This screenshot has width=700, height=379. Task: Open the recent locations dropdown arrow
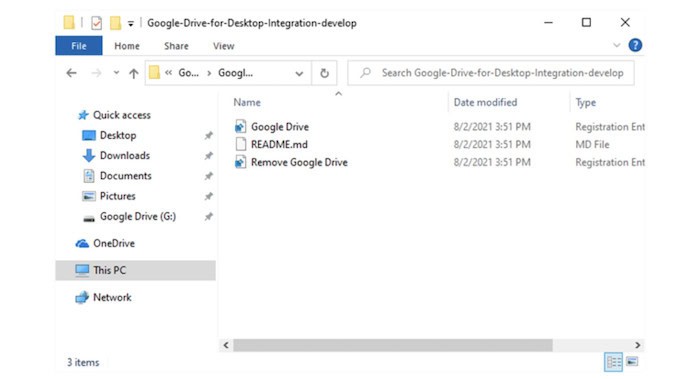116,73
